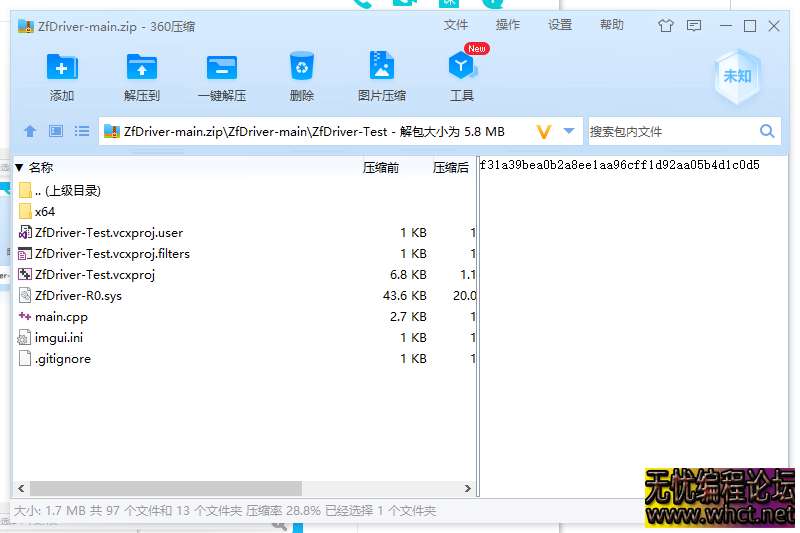The width and height of the screenshot is (800, 533).
Task: Click the 一键解压 one-click extract icon
Action: [221, 68]
